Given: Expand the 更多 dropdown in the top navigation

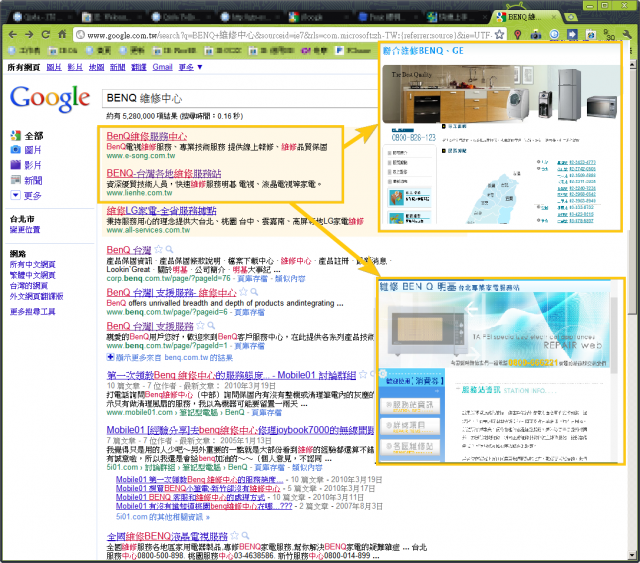Looking at the screenshot, I should click(x=190, y=67).
